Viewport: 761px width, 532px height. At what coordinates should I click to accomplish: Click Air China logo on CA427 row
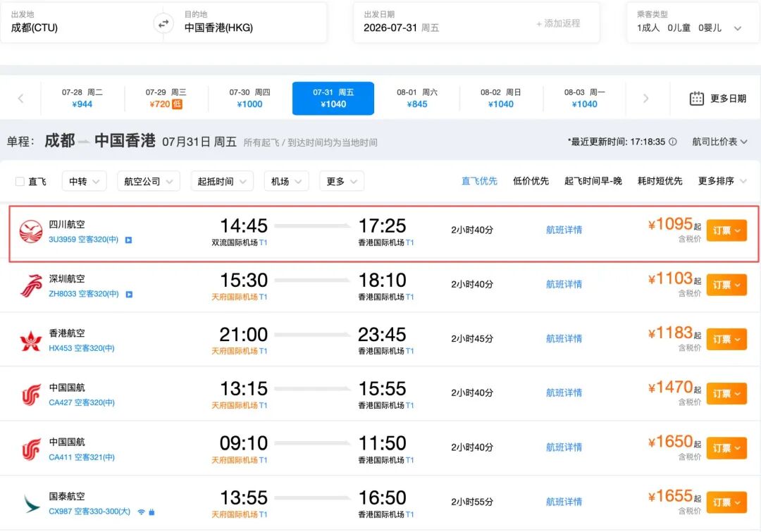pos(31,395)
